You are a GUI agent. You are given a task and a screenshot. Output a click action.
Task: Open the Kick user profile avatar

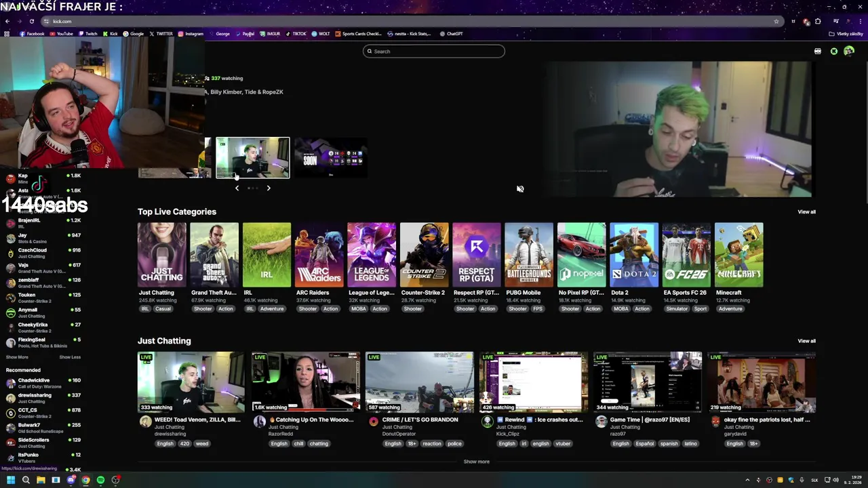(x=849, y=52)
